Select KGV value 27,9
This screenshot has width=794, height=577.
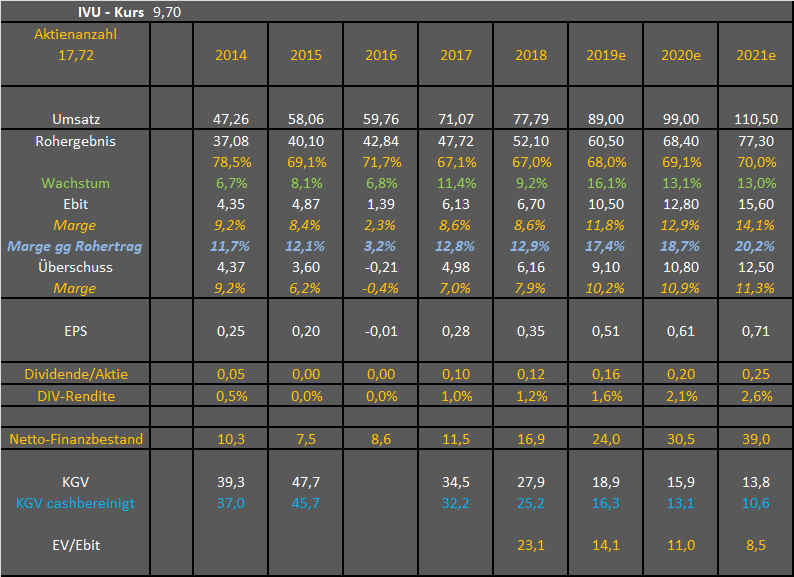[531, 482]
